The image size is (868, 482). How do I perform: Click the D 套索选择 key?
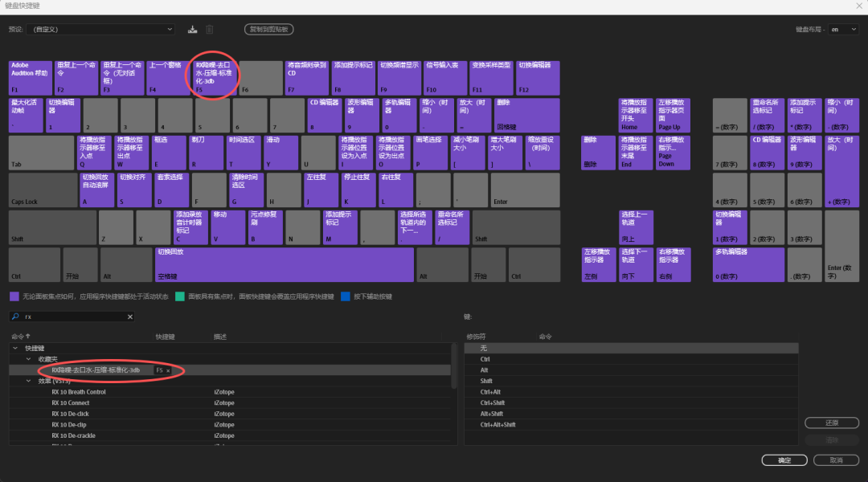(172, 190)
